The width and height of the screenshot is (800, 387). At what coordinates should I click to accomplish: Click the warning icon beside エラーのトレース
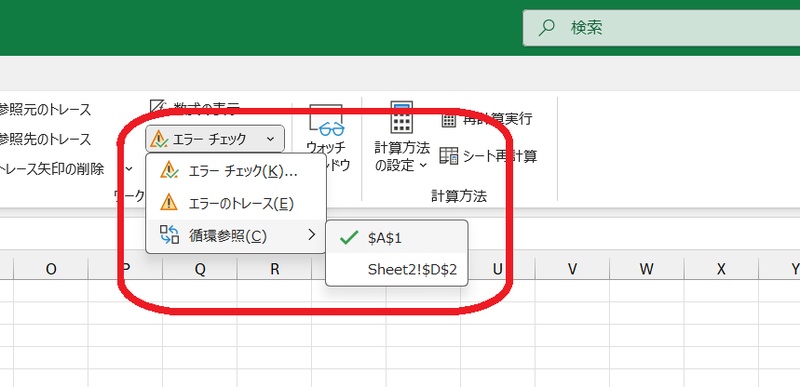169,203
